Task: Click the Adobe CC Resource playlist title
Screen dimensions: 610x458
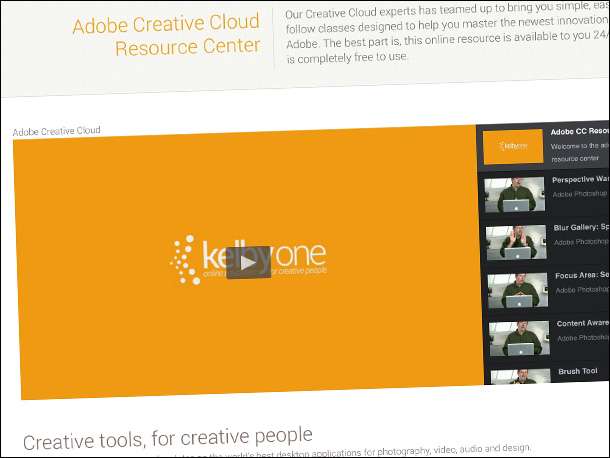Action: [580, 132]
